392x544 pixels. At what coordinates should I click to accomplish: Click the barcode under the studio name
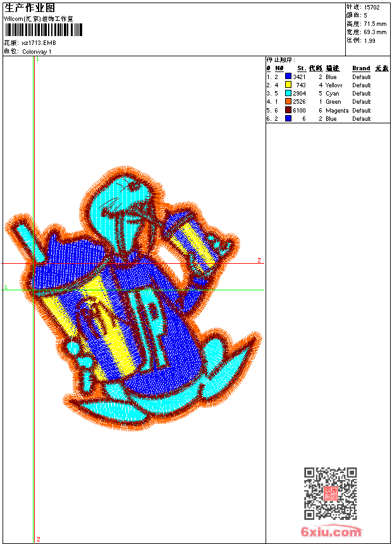click(x=44, y=30)
